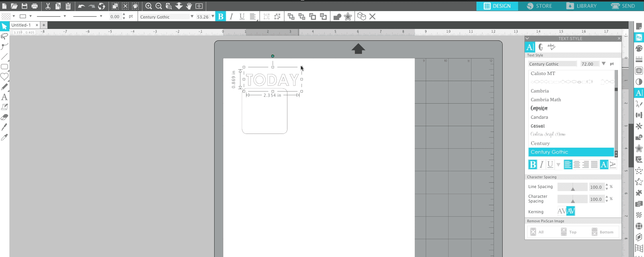
Task: Open the SEND tab
Action: [x=623, y=6]
